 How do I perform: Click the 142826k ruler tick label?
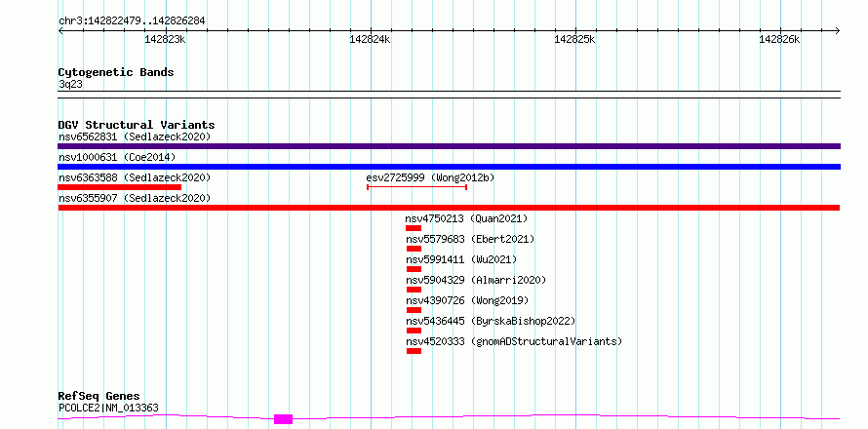779,39
